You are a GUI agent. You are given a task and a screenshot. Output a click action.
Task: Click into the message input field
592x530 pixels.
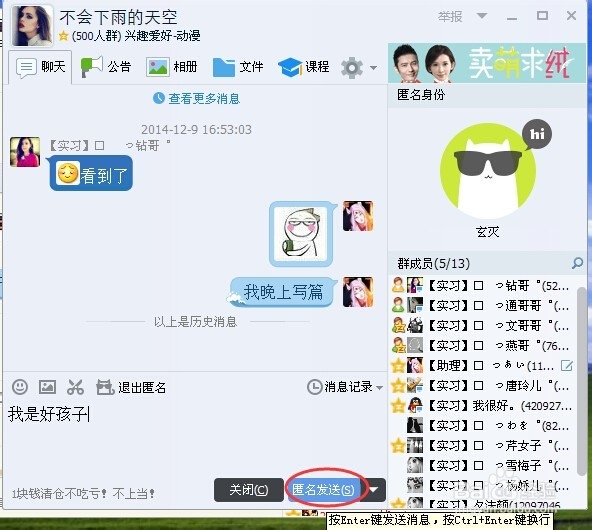click(194, 438)
